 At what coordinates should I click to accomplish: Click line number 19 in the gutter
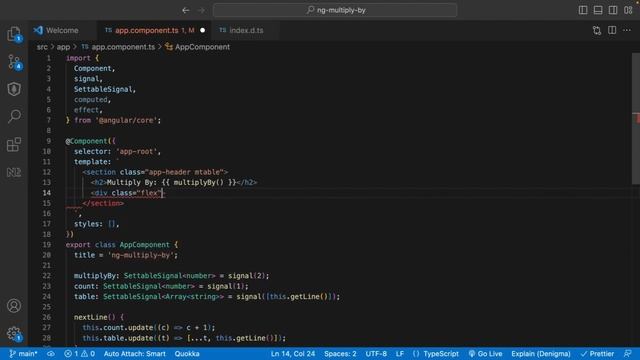tap(47, 244)
